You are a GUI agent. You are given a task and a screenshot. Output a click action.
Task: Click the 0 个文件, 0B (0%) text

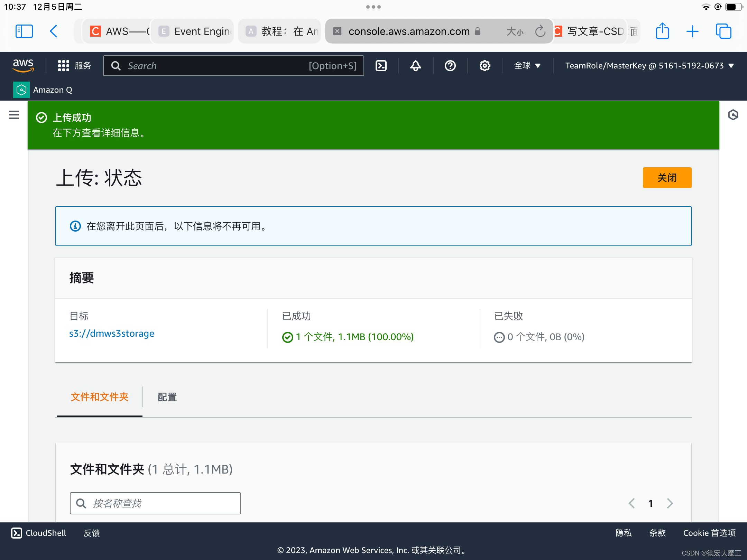click(x=546, y=337)
